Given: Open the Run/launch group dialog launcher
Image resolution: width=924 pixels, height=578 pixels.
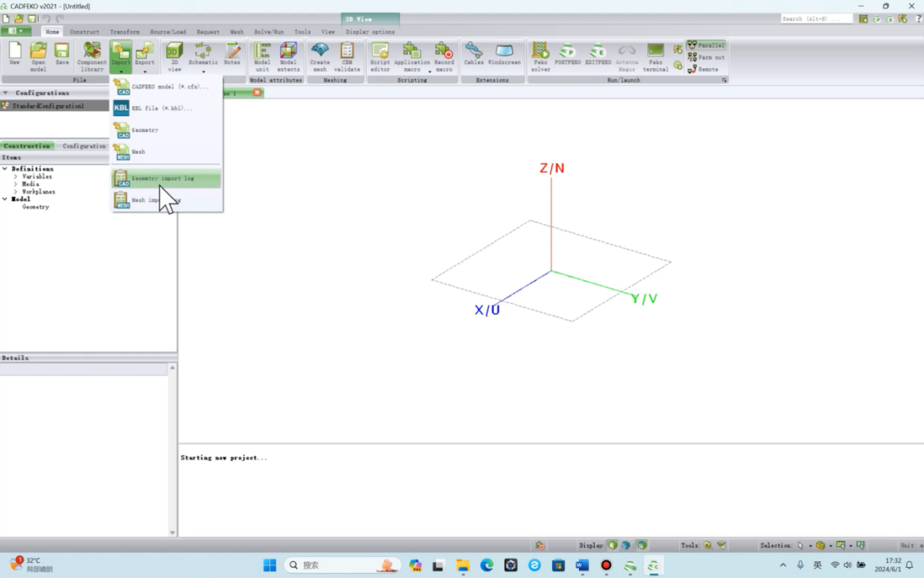Looking at the screenshot, I should pos(724,80).
